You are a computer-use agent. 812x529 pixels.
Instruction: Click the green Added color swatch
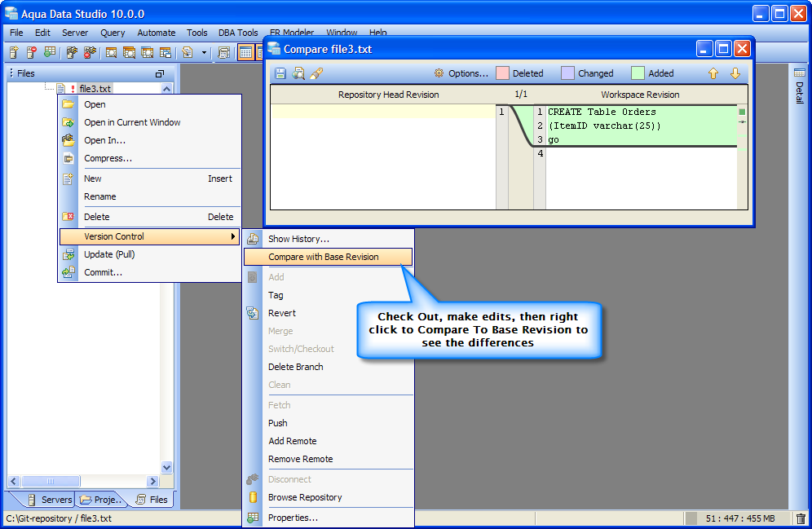point(638,73)
